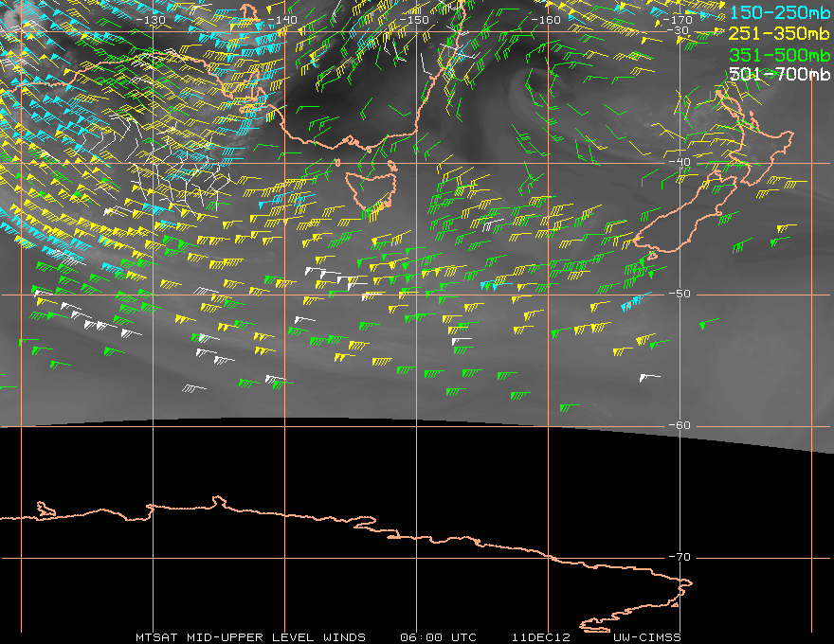Select the white 501-700mb legend label
Screen dimensions: 834x644
coord(779,75)
